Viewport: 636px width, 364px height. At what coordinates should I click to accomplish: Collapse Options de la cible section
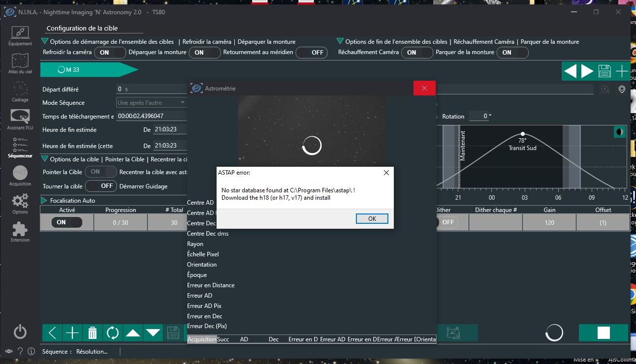pyautogui.click(x=45, y=159)
